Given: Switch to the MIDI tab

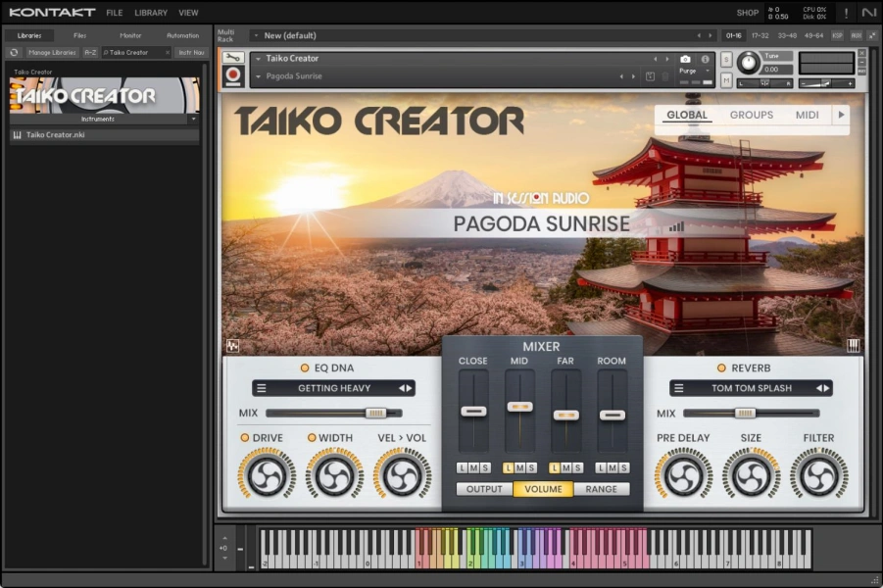Looking at the screenshot, I should pos(807,115).
